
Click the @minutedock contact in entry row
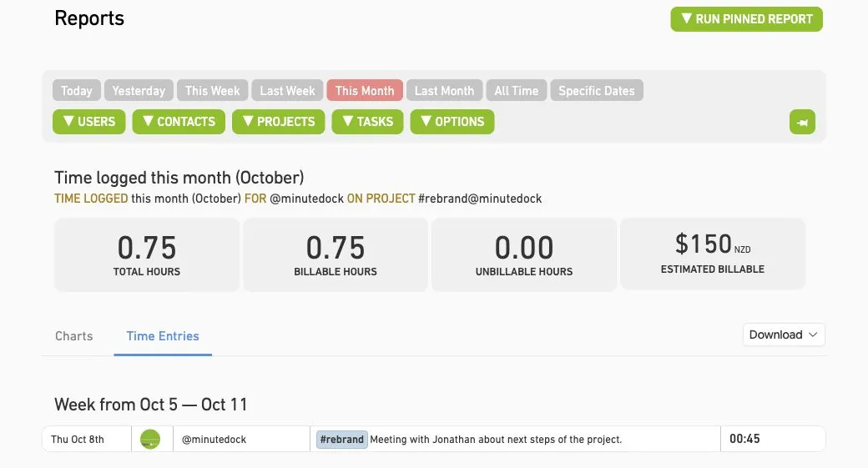[x=214, y=440]
